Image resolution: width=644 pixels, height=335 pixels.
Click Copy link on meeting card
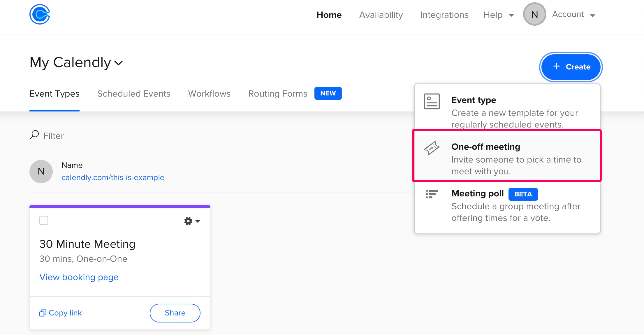click(61, 313)
